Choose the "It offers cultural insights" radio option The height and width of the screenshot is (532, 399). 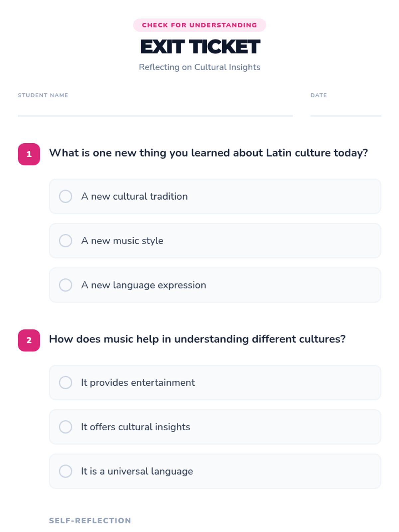click(66, 427)
